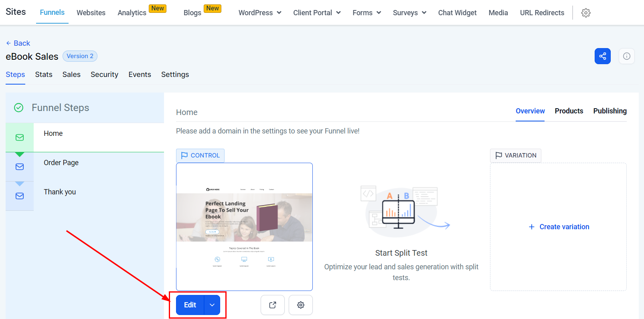
Task: Click the Thank you step envelope icon
Action: pos(20,196)
